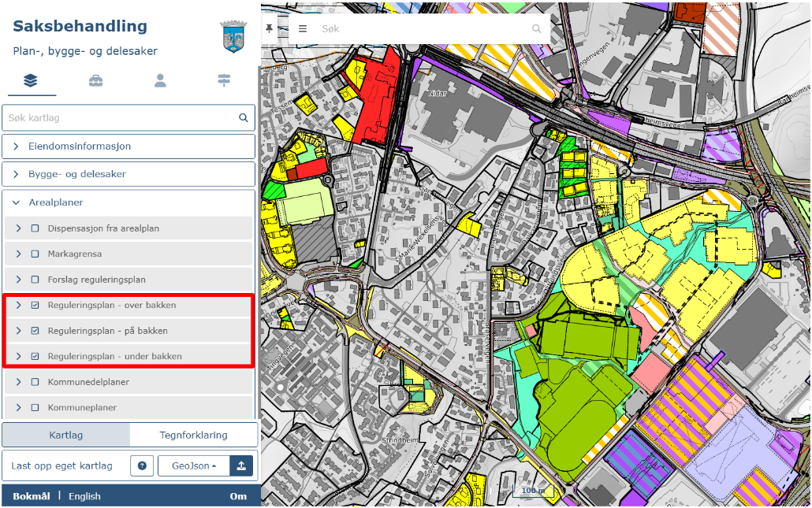This screenshot has width=812, height=508.
Task: Open the GeoJson format dropdown
Action: click(x=194, y=465)
